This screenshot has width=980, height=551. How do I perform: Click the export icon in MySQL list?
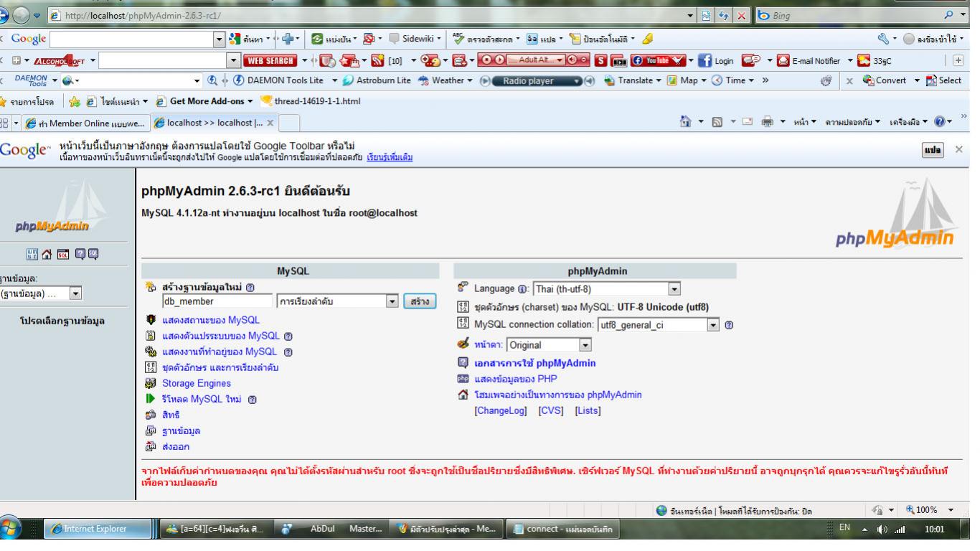coord(150,446)
